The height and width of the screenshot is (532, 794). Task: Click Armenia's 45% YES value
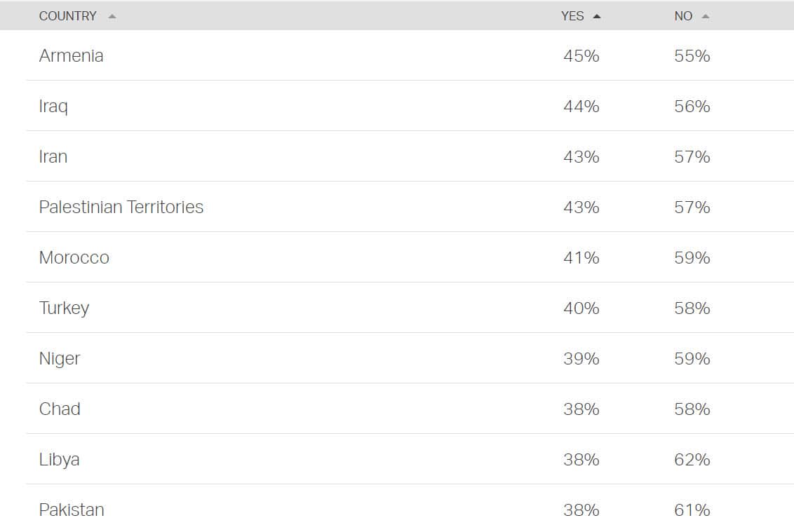581,56
